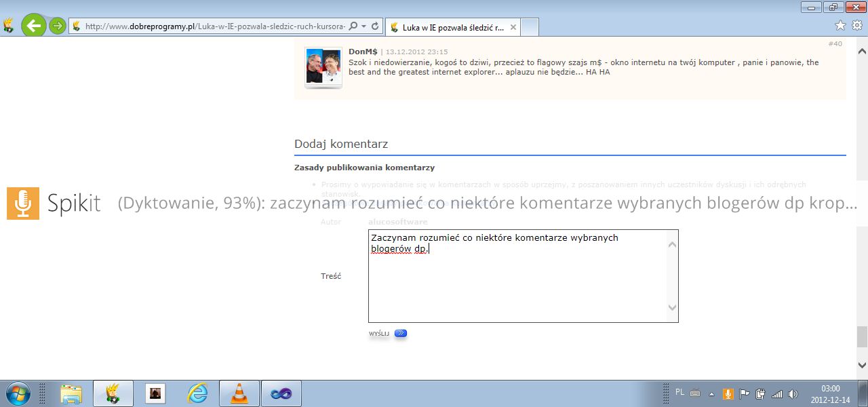Click the page scrollbar up arrow
Viewport: 868px width, 407px height.
[x=862, y=52]
